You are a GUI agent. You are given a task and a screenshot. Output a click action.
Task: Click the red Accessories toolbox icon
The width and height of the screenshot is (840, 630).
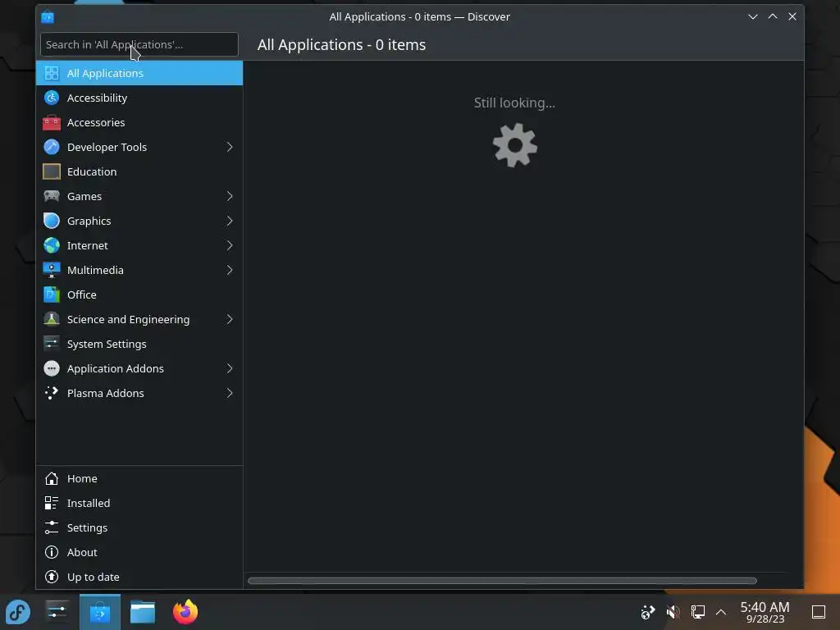[x=52, y=122]
